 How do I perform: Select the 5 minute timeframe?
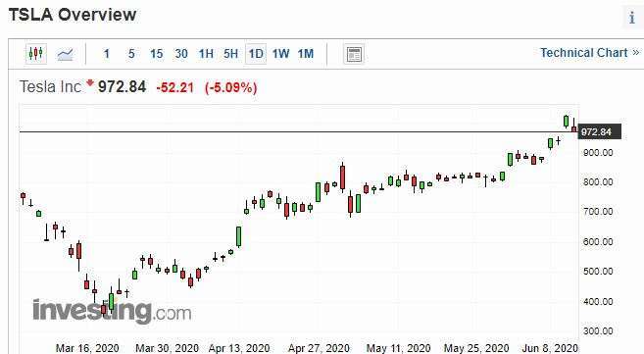point(131,54)
